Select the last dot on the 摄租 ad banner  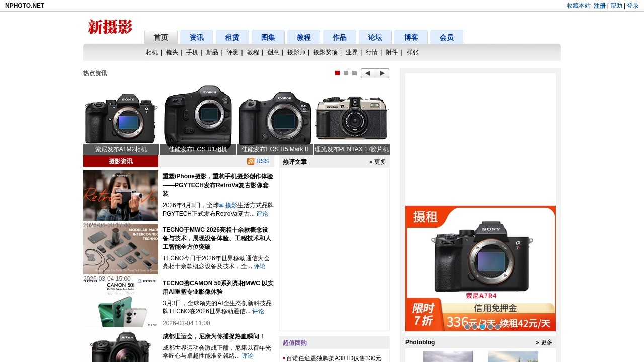coord(498,327)
